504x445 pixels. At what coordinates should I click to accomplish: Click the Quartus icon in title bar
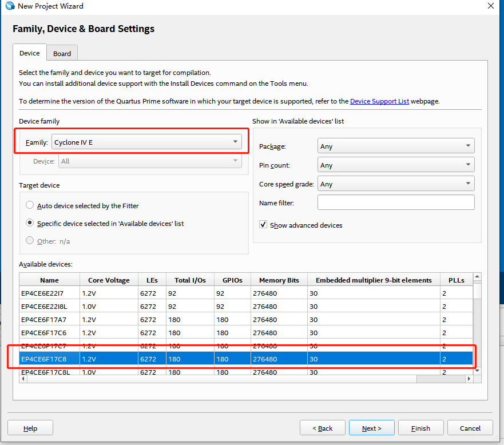(10, 6)
